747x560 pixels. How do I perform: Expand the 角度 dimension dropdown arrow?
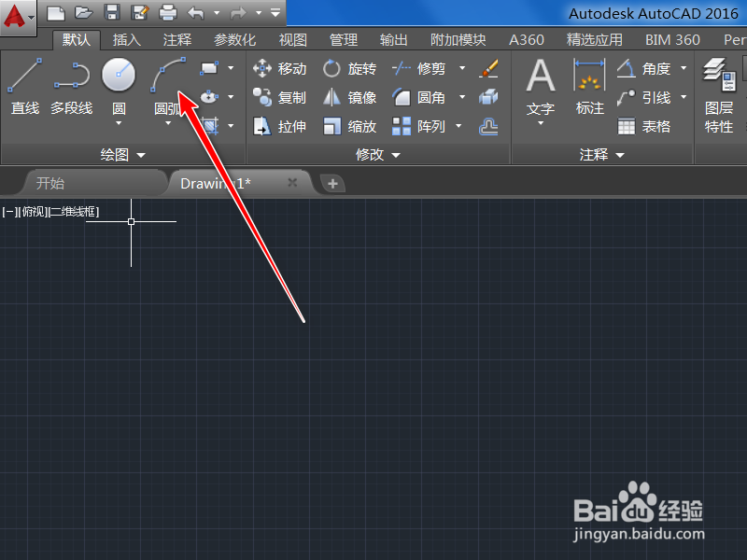684,68
